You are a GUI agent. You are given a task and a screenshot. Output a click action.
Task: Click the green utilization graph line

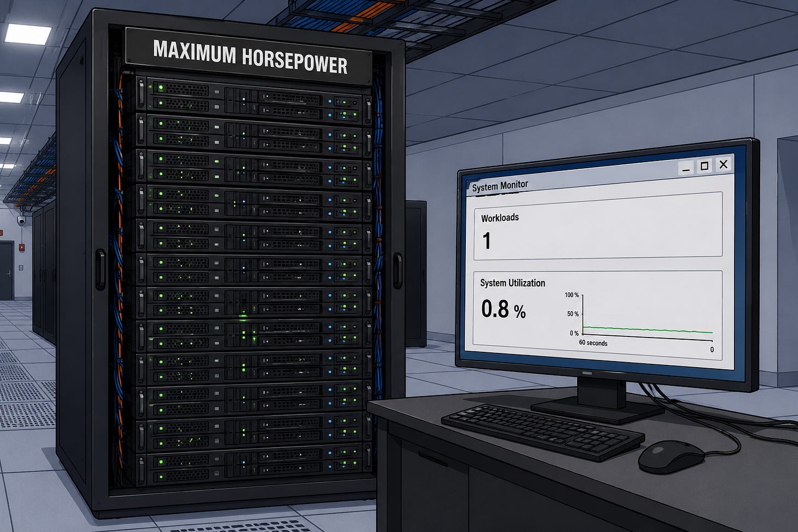coord(648,330)
